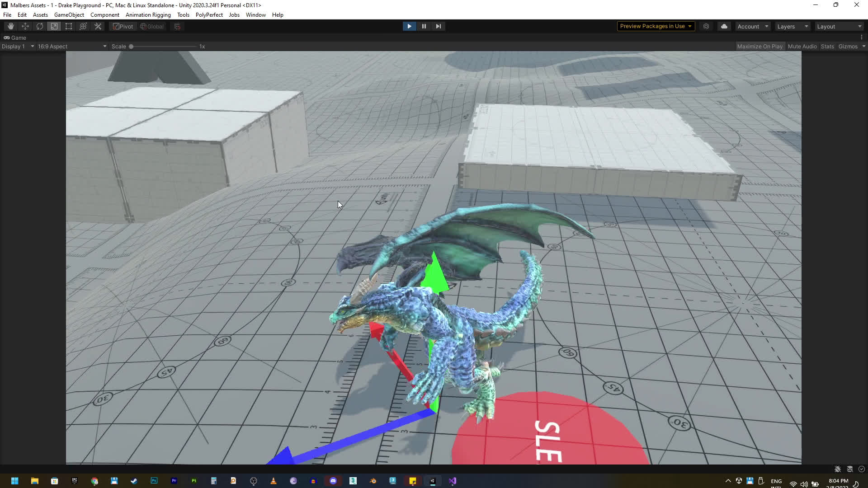Toggle grid snapping icon

[x=177, y=26]
